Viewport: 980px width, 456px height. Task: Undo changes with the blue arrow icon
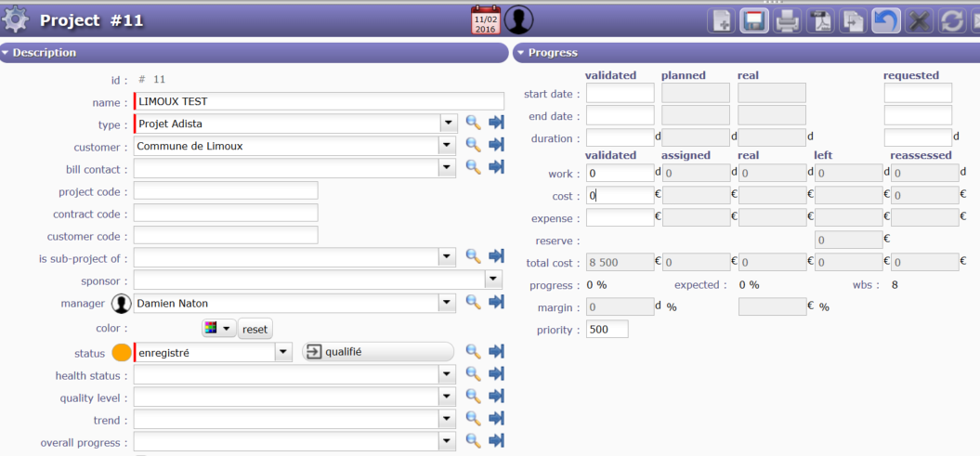886,21
